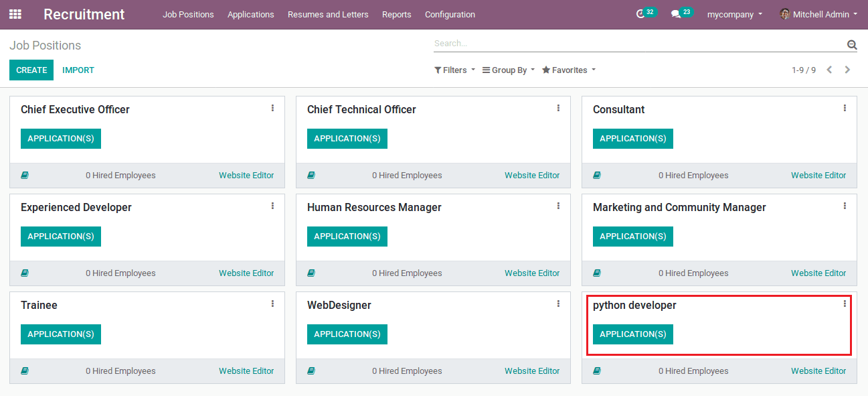868x396 pixels.
Task: Click book icon on python developer card
Action: (x=597, y=371)
